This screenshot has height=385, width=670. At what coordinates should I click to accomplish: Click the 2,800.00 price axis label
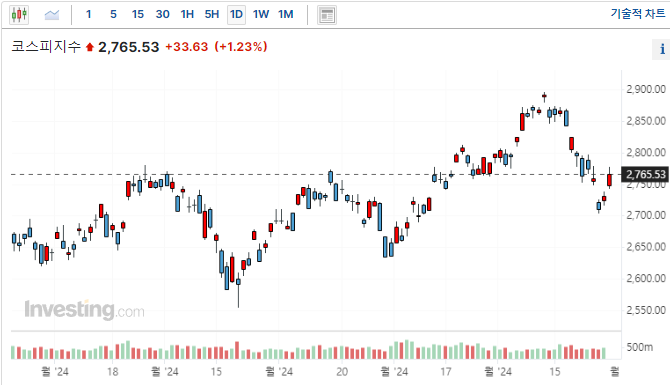pyautogui.click(x=646, y=153)
